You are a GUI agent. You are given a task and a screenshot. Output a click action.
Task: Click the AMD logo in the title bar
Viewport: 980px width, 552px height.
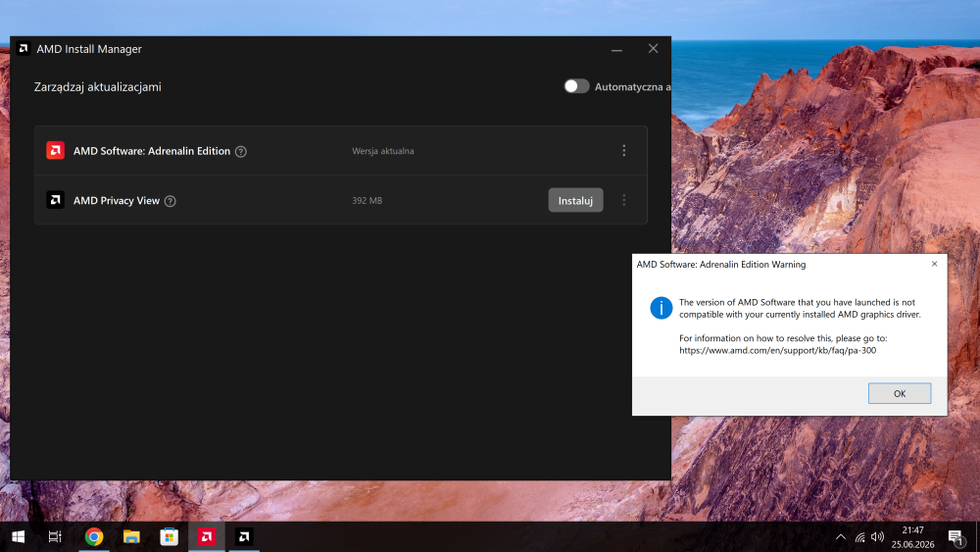tap(24, 48)
